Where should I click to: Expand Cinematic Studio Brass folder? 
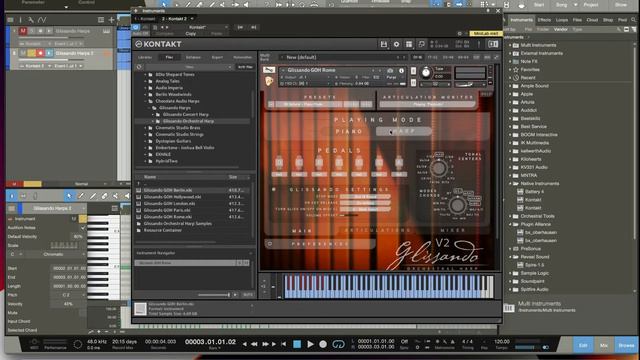[146, 128]
